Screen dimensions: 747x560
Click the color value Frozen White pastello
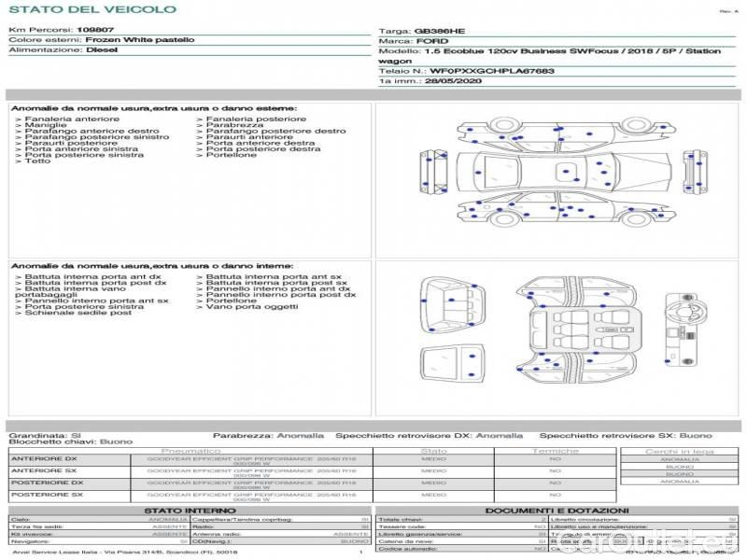point(139,40)
